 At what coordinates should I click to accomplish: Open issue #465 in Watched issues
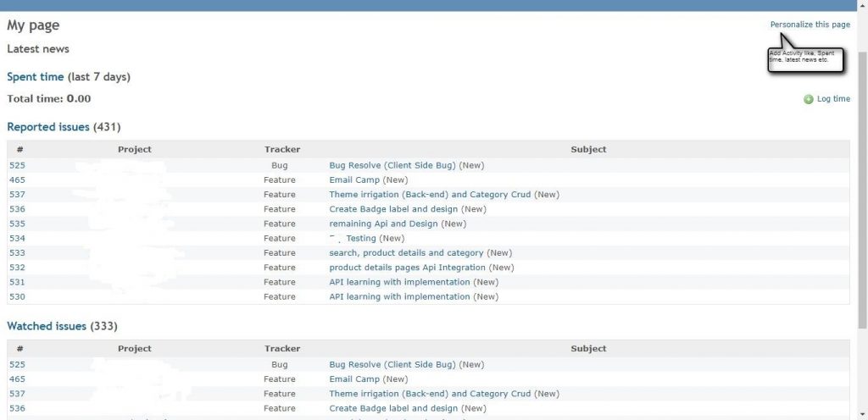point(17,379)
